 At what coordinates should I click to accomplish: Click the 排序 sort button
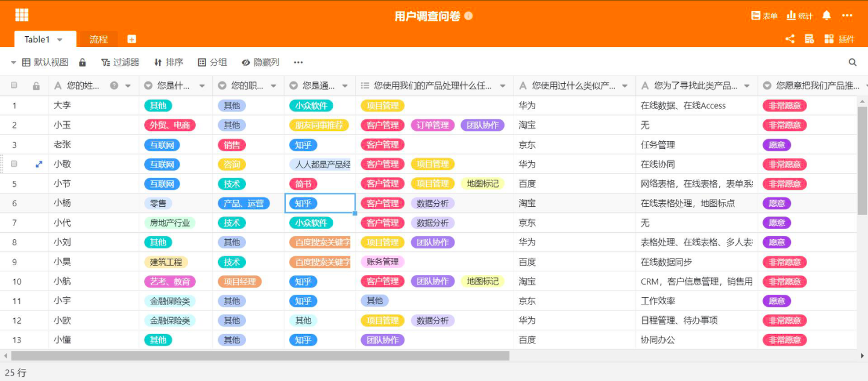168,62
